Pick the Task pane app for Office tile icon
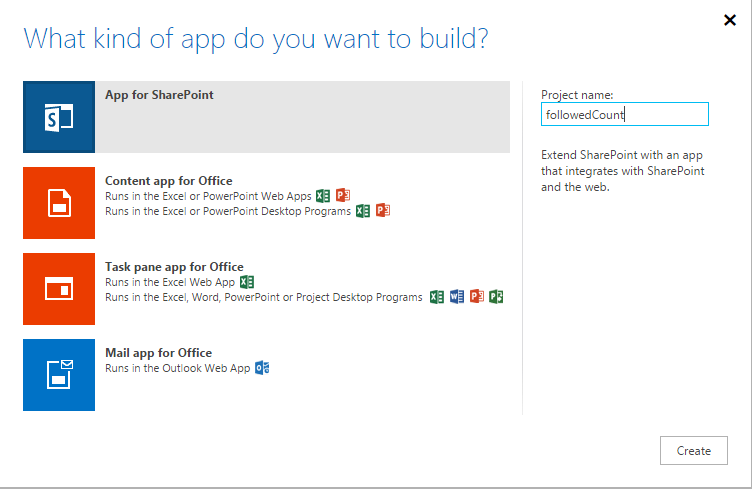The image size is (752, 489). click(x=59, y=289)
